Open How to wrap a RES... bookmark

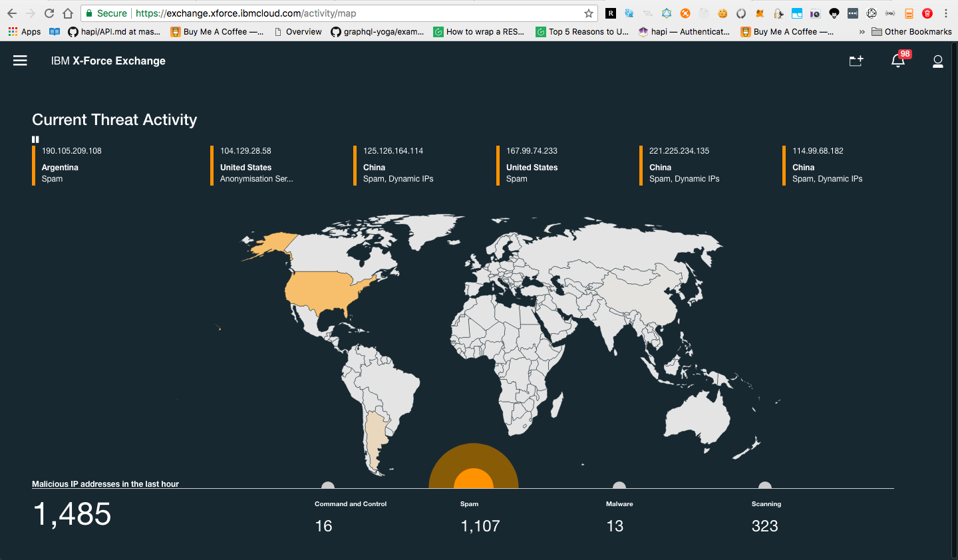(x=479, y=31)
